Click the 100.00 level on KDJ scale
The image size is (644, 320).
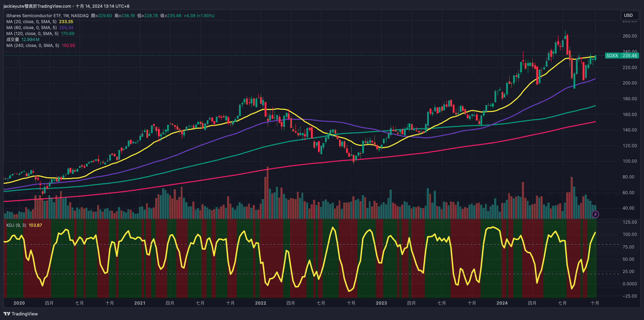click(630, 234)
